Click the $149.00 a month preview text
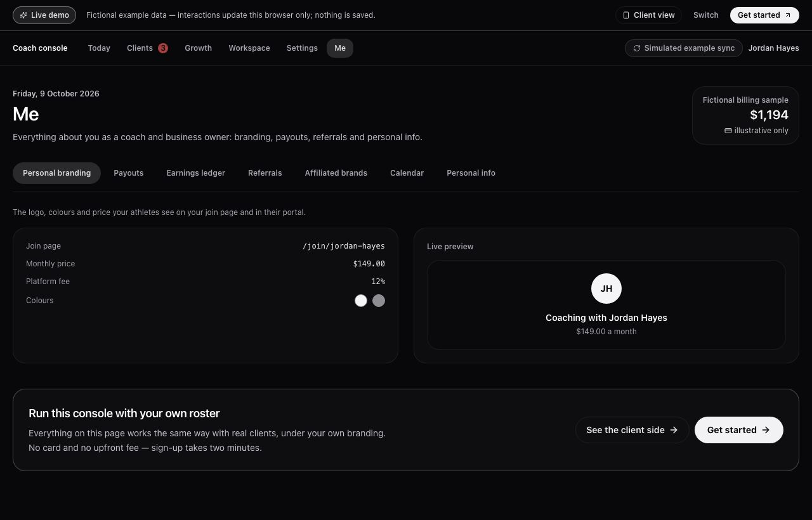The height and width of the screenshot is (520, 812). pos(606,332)
